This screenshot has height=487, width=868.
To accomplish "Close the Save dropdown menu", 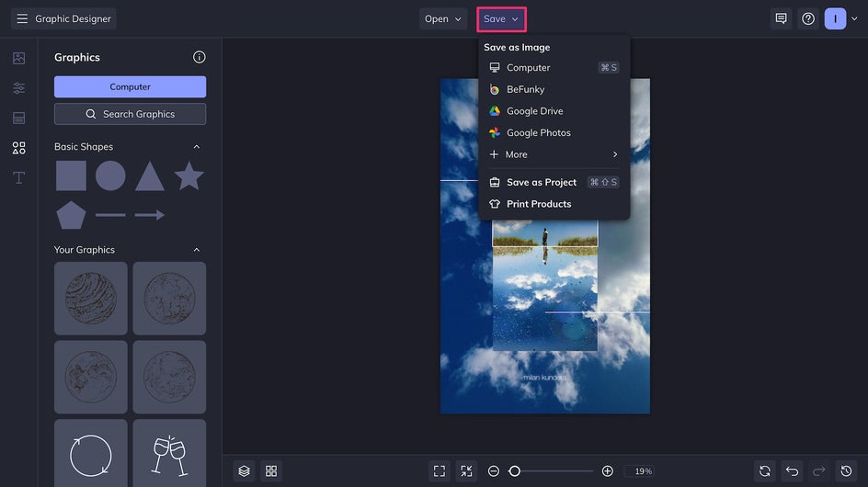I will (501, 18).
